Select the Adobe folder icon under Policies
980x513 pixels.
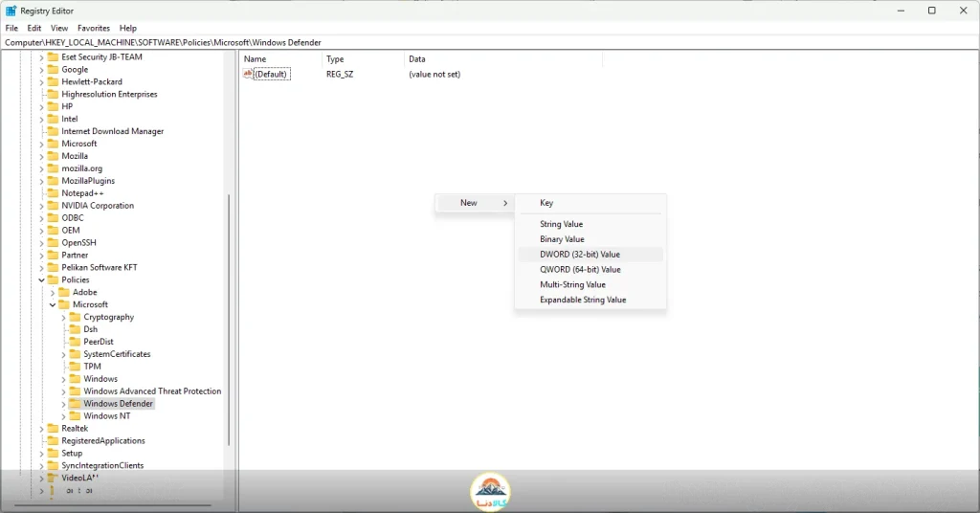point(64,293)
